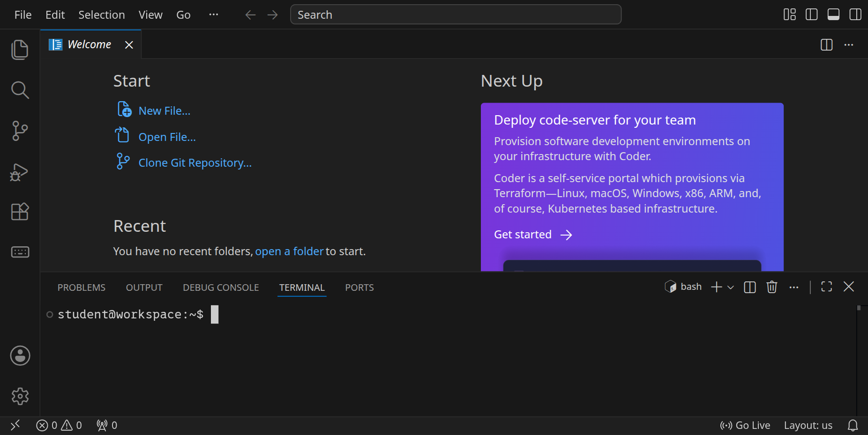
Task: Open the Source Control view
Action: click(20, 131)
